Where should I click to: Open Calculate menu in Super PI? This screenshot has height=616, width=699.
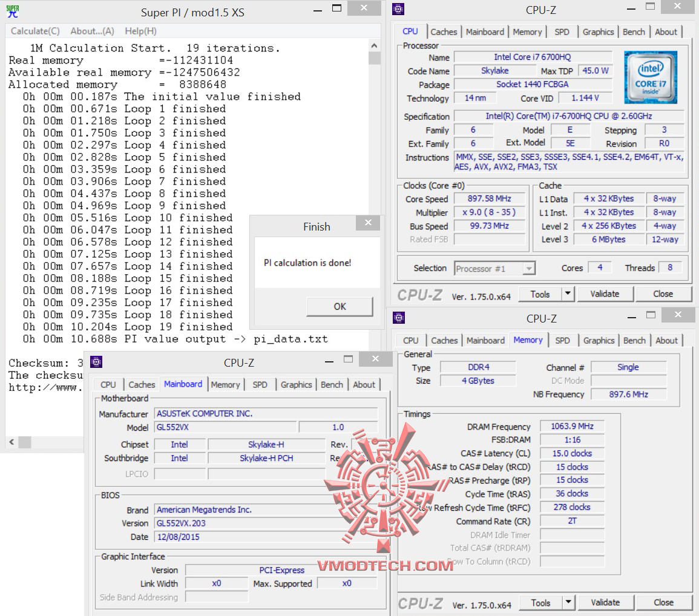click(x=35, y=31)
